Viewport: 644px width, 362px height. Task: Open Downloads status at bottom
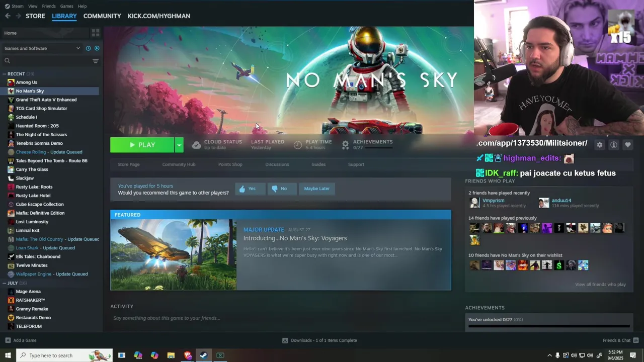click(x=319, y=340)
